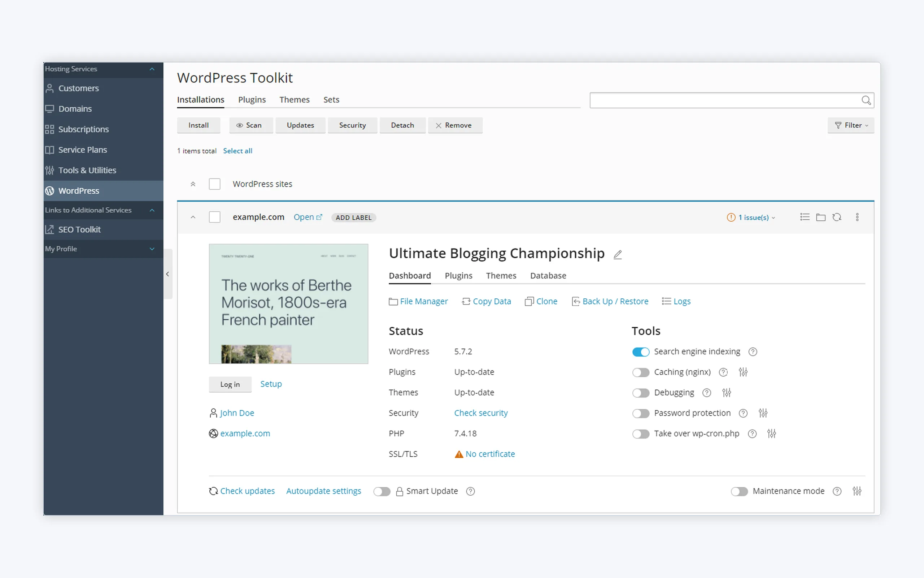Viewport: 924px width, 578px height.
Task: Open the top-level Plugins tab
Action: [252, 99]
